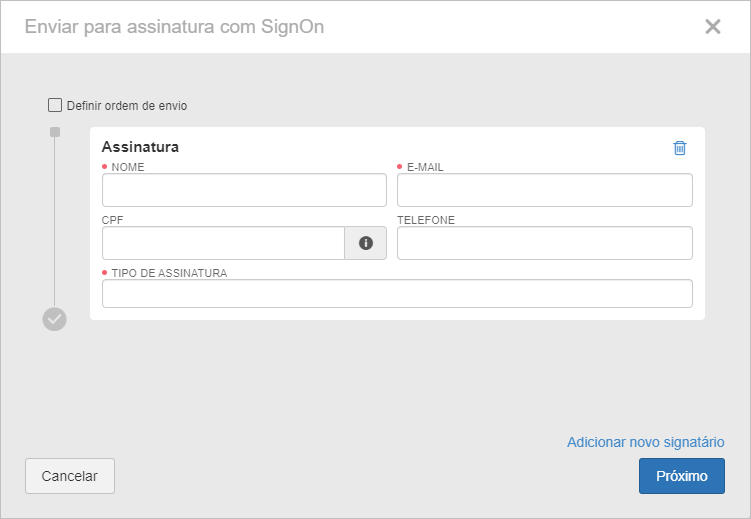Click the square marker atop the timeline
The width and height of the screenshot is (751, 519).
click(55, 132)
